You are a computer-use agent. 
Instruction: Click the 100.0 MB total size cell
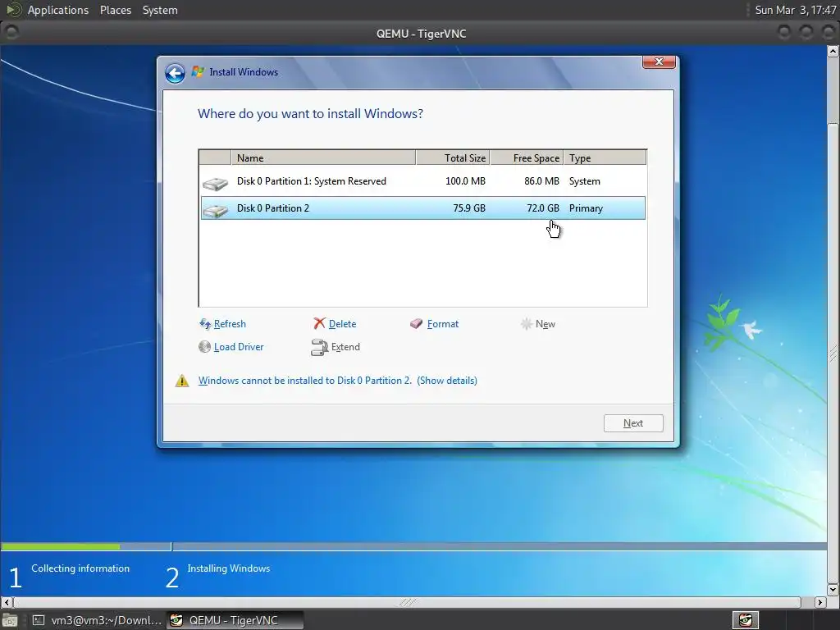[x=465, y=181]
